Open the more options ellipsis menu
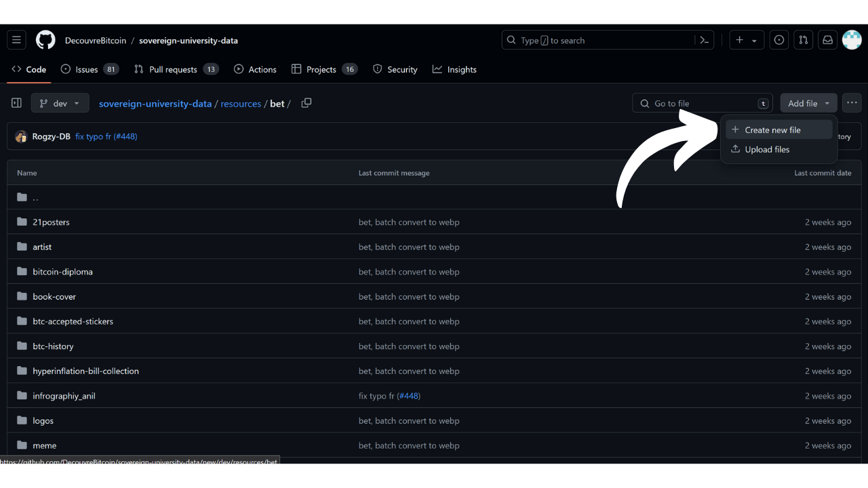Image resolution: width=868 pixels, height=488 pixels. (x=852, y=103)
